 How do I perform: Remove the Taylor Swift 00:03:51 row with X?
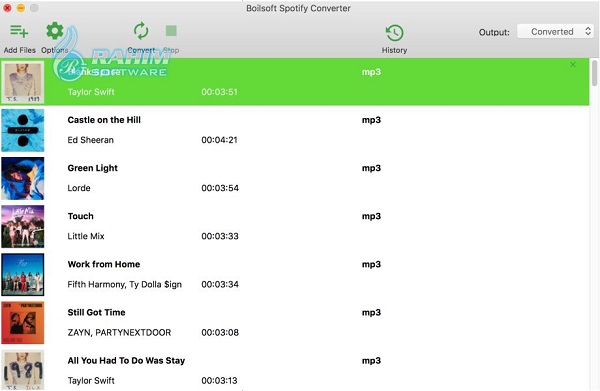pyautogui.click(x=573, y=65)
